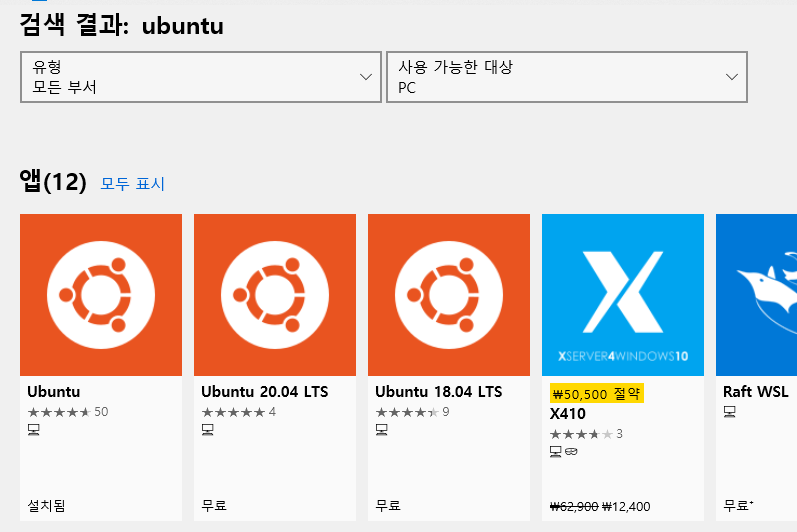Click the 무료 label on Ubuntu 18.04 LTS
The width and height of the screenshot is (797, 532).
point(388,506)
